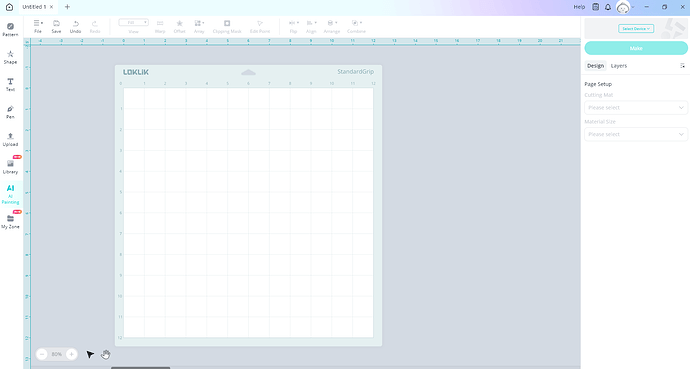Viewport: 690px width, 369px height.
Task: Select the hand pan tool
Action: (x=106, y=354)
